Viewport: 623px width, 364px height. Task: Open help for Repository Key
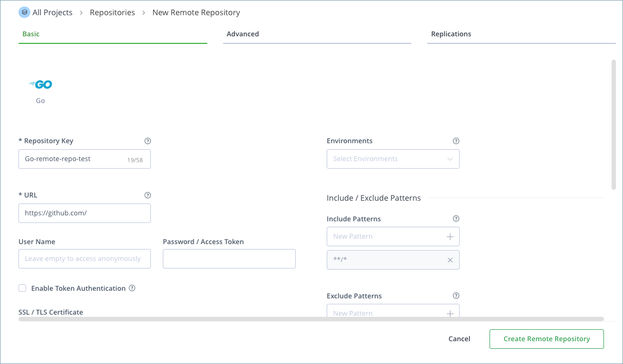pyautogui.click(x=148, y=141)
